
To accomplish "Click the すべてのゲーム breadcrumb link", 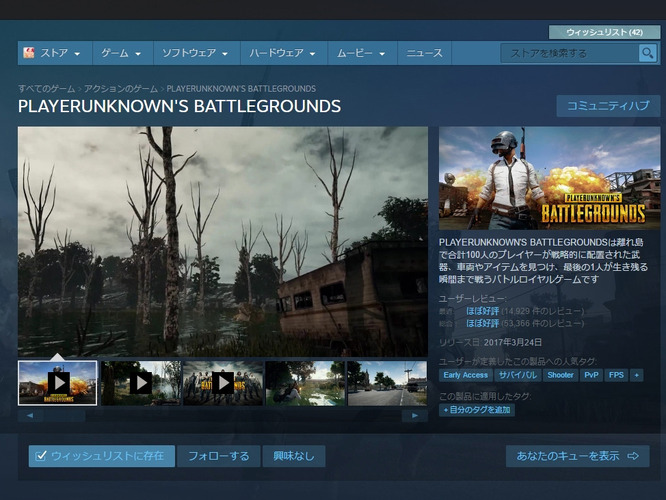I will (x=46, y=89).
